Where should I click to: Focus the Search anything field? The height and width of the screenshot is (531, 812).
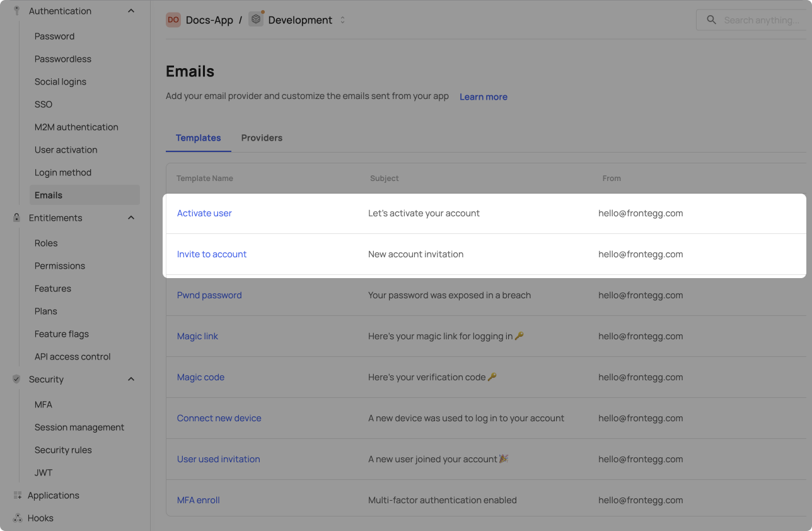[x=761, y=20]
